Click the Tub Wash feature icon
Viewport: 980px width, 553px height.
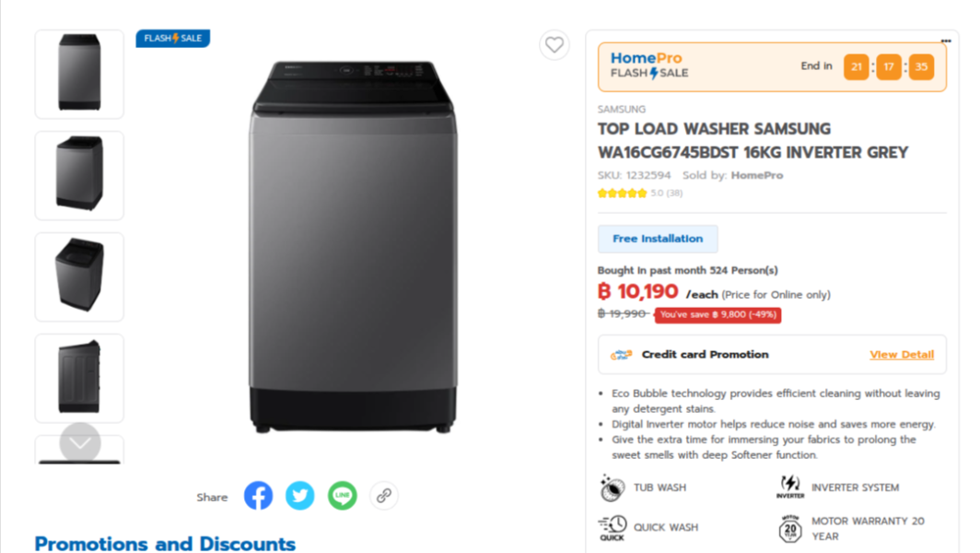612,488
